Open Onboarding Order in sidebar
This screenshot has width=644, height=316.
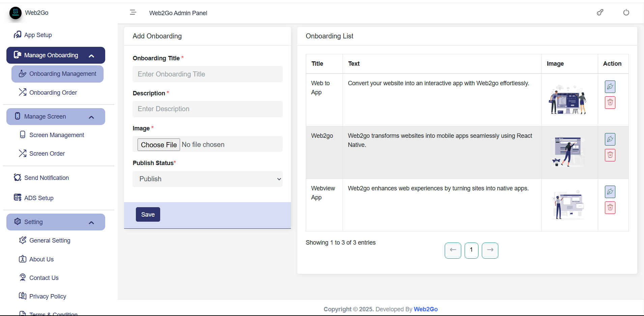click(x=53, y=92)
